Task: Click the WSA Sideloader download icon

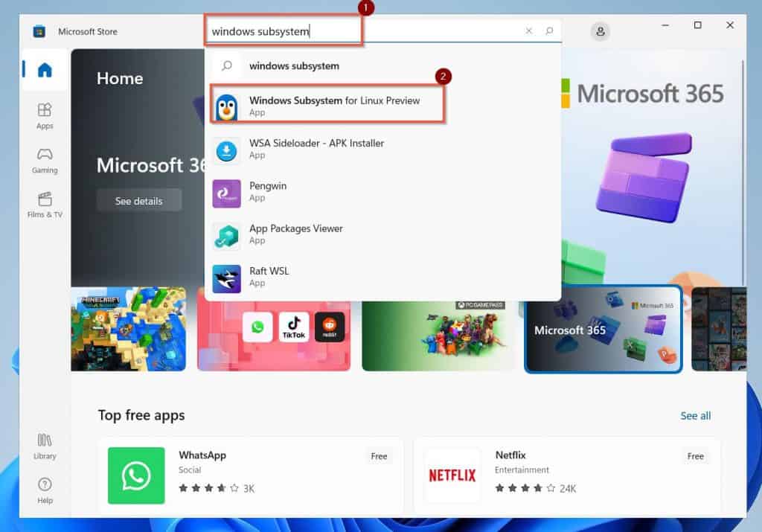Action: pos(226,150)
